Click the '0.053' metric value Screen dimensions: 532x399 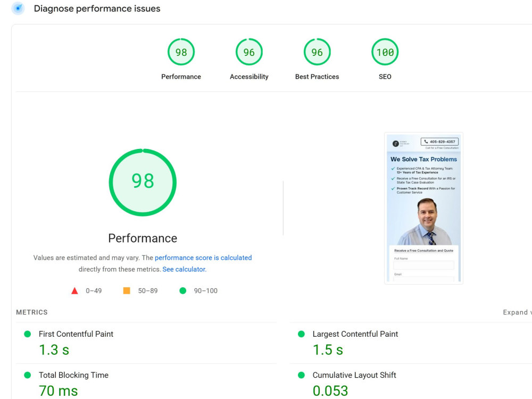pos(330,391)
